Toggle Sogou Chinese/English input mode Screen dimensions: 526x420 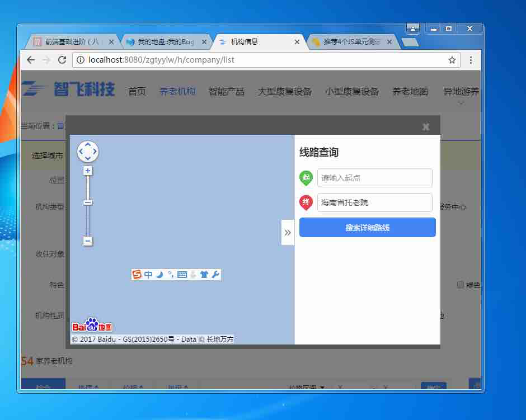pyautogui.click(x=148, y=275)
